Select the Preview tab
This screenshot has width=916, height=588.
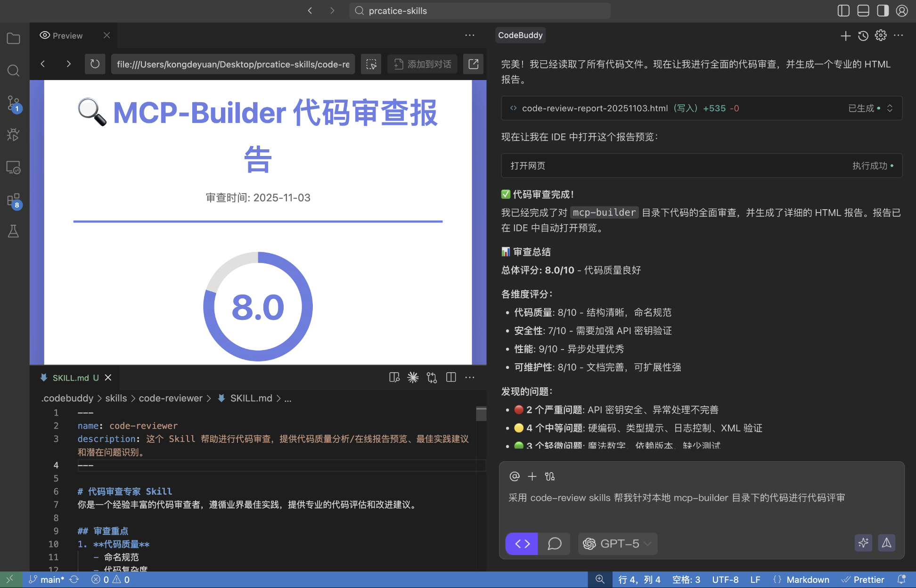pos(67,36)
